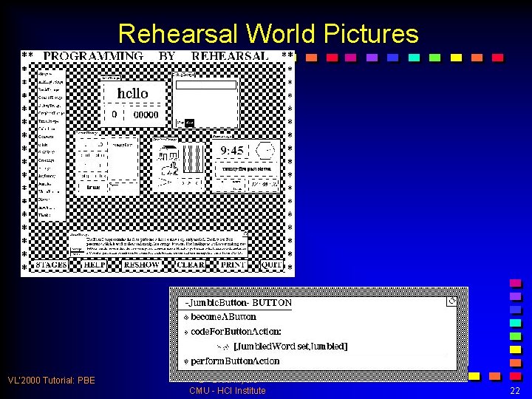Click the corner icon in the JumbleButton window
532x399 pixels.
[x=451, y=301]
